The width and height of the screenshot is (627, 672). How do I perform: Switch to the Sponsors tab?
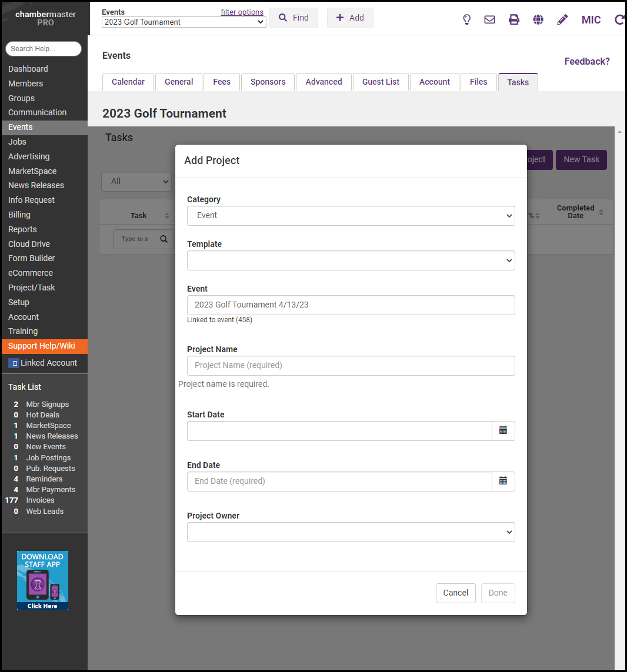tap(268, 82)
